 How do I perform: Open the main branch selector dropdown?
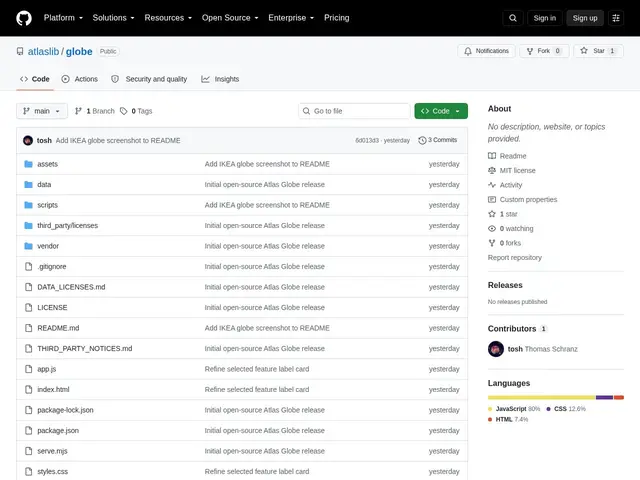tap(42, 111)
